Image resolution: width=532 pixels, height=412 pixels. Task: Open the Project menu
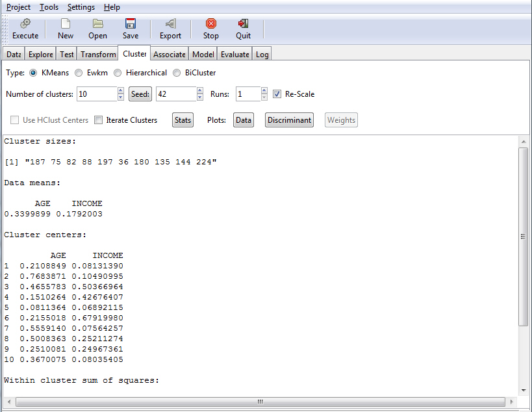pyautogui.click(x=18, y=7)
